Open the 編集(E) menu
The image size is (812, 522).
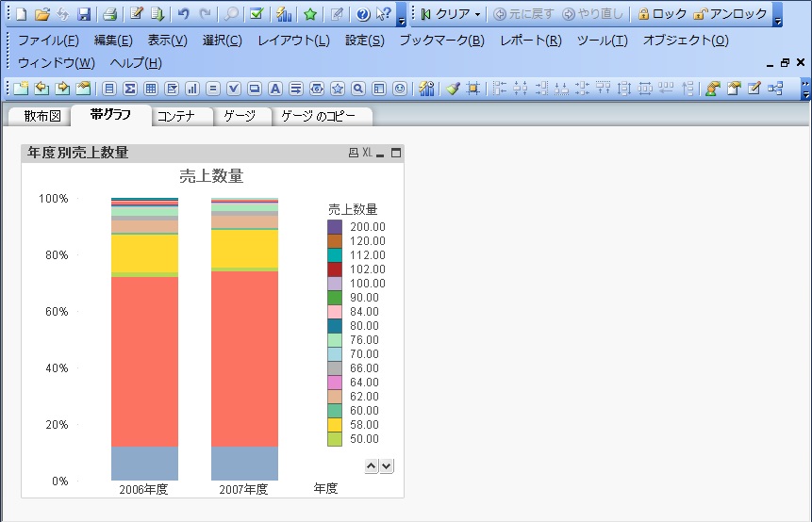pos(113,41)
